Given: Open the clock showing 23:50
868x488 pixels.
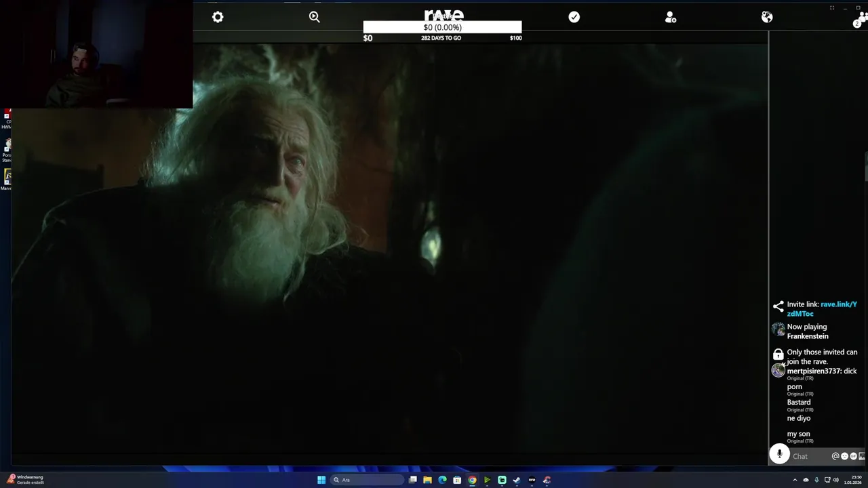Looking at the screenshot, I should [x=853, y=480].
